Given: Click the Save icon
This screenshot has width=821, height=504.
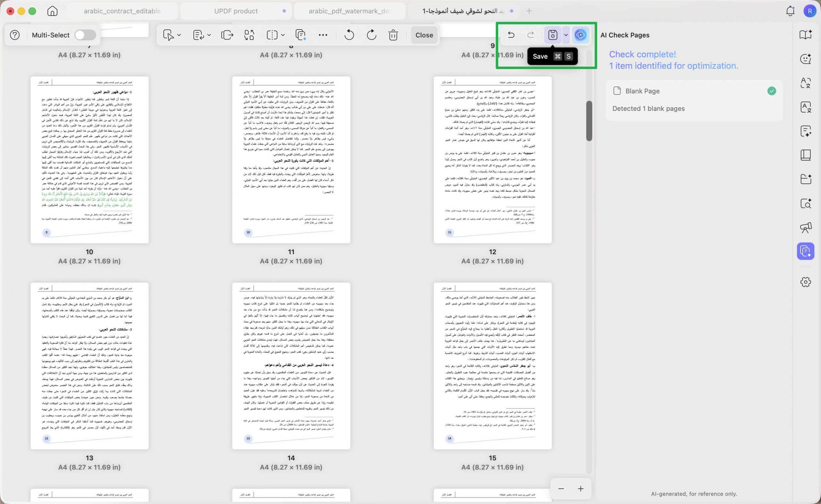Looking at the screenshot, I should click(x=553, y=35).
